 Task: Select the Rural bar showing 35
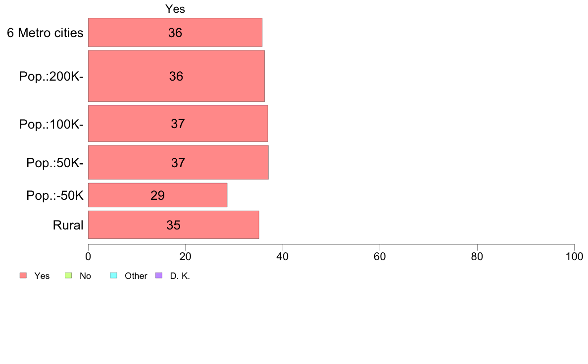point(174,225)
